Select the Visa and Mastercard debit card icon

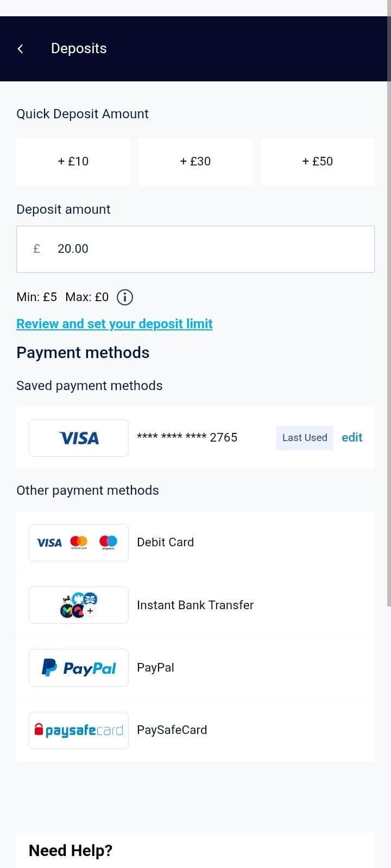click(78, 542)
